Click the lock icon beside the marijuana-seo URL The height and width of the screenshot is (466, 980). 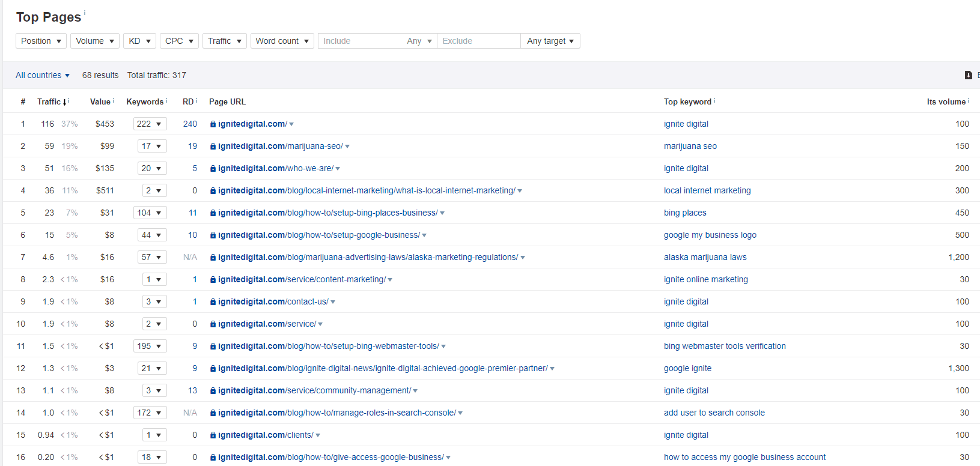click(x=213, y=147)
